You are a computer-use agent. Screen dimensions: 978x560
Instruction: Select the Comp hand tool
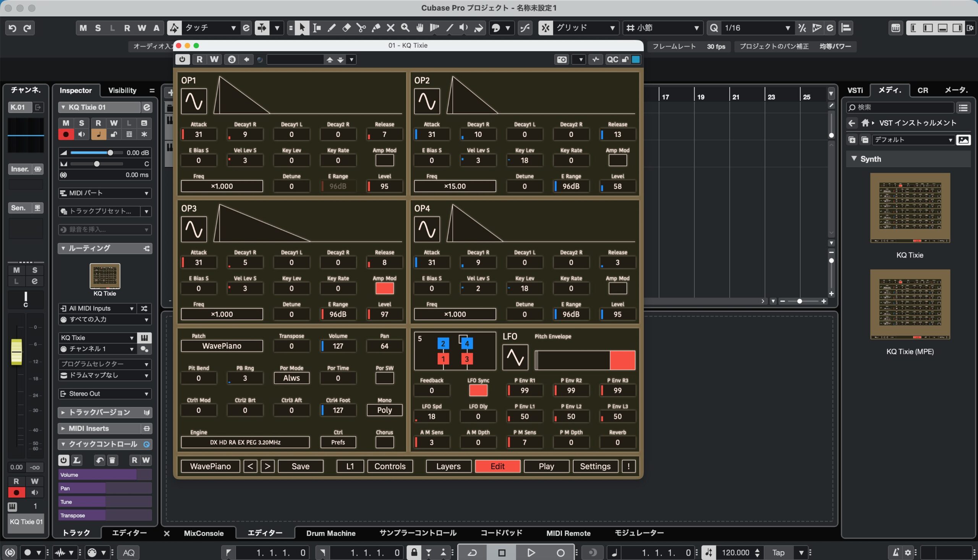419,28
